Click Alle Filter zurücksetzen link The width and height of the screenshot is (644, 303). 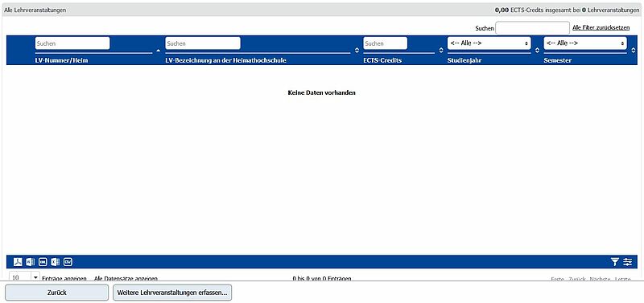pyautogui.click(x=601, y=28)
